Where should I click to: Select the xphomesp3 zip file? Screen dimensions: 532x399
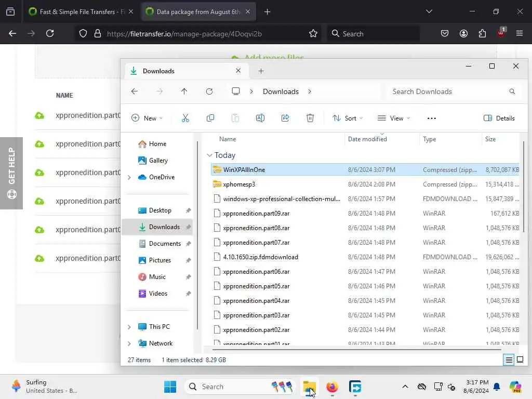coord(365,184)
